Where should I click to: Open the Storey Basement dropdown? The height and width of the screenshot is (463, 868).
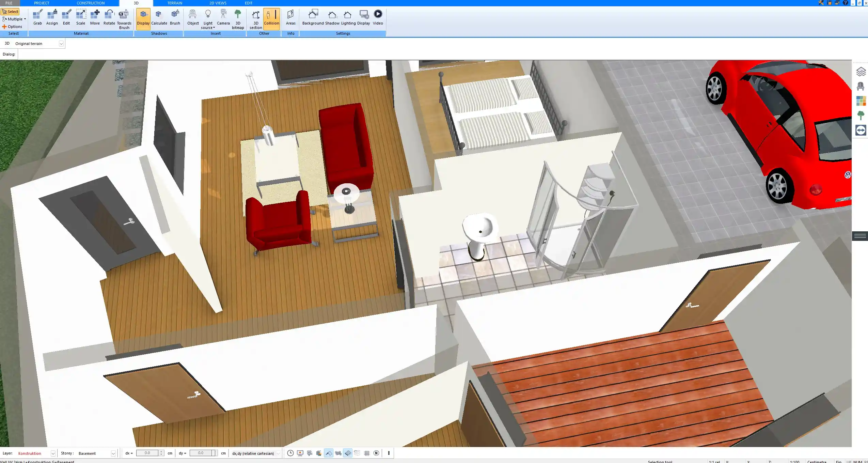click(113, 453)
